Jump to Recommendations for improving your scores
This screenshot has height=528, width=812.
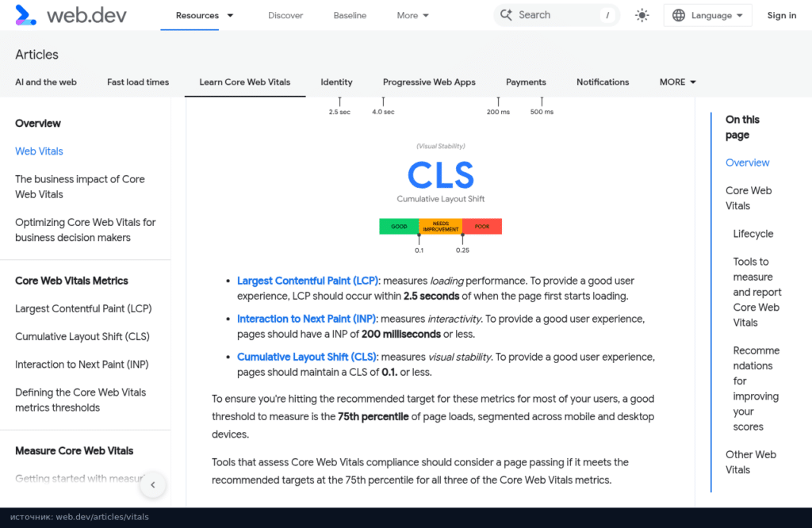(x=756, y=388)
